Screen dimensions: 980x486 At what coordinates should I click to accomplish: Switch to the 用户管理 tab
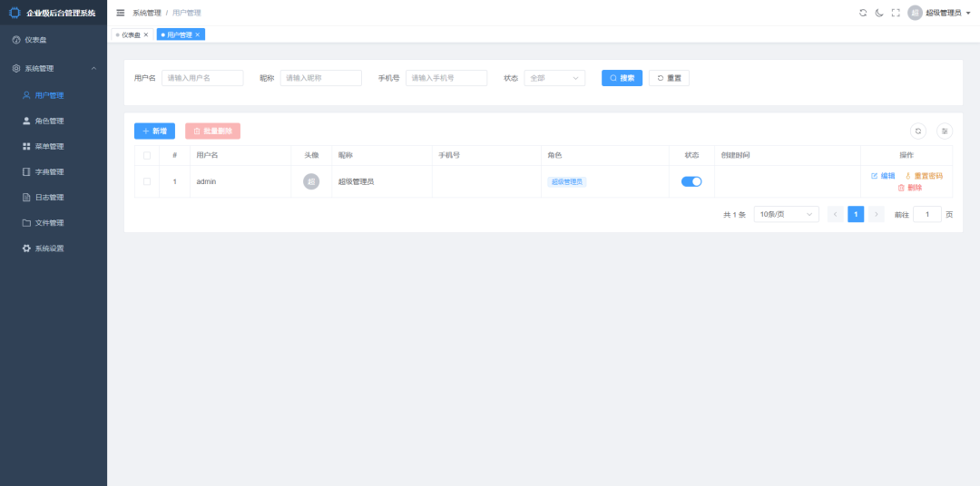pos(180,35)
